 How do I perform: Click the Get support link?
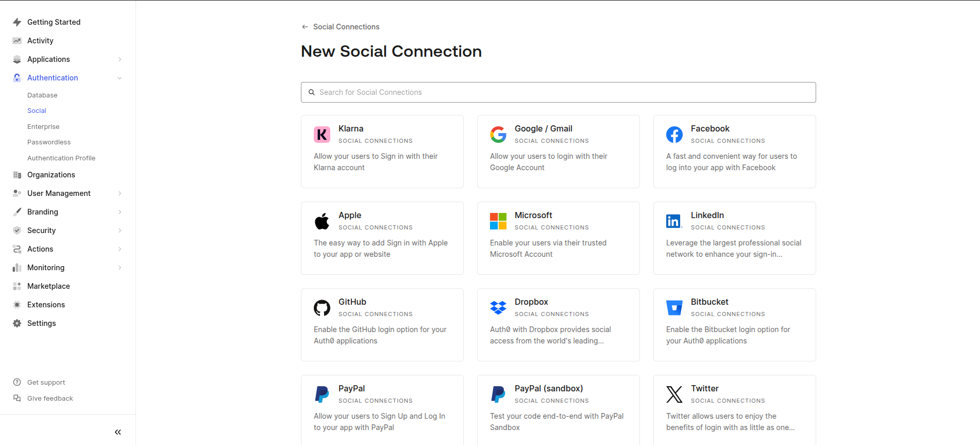(x=46, y=383)
